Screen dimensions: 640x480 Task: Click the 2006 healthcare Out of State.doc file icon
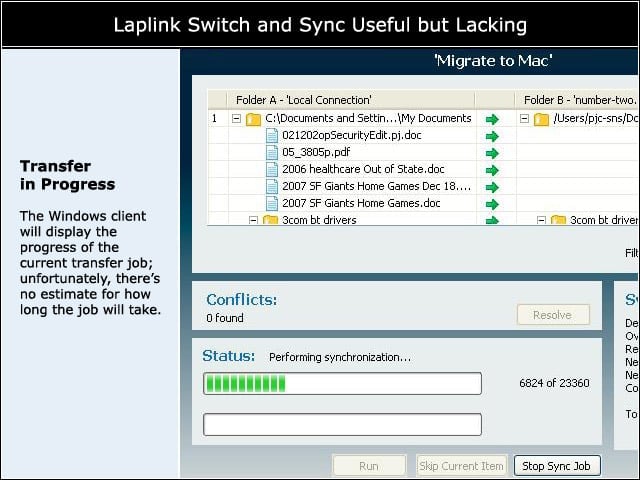272,169
